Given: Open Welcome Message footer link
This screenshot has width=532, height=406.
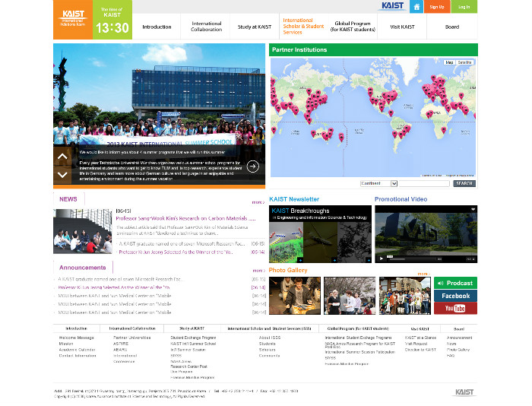Looking at the screenshot, I should point(76,338).
